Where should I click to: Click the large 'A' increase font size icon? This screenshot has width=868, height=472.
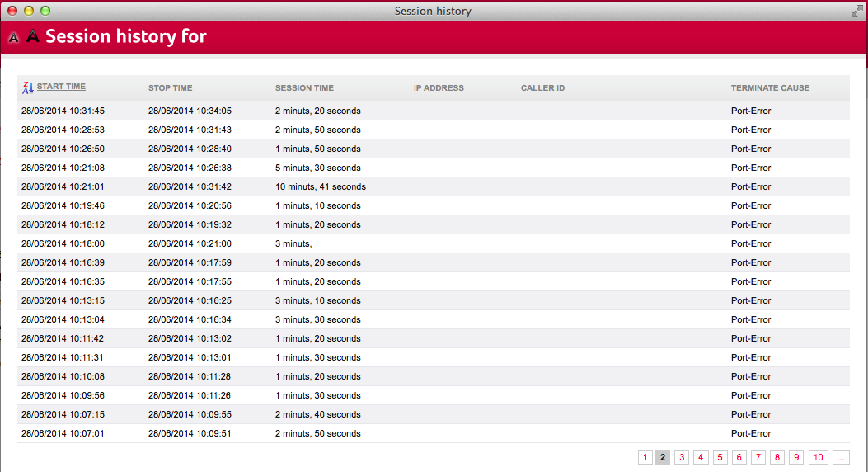point(32,36)
